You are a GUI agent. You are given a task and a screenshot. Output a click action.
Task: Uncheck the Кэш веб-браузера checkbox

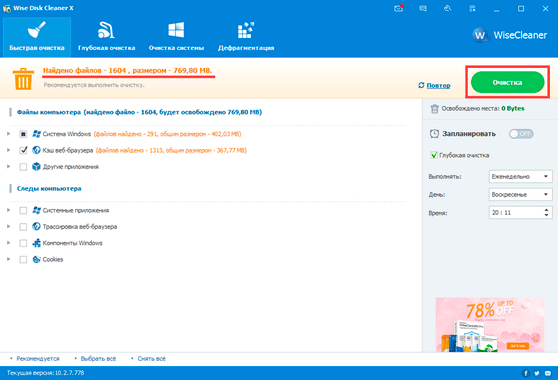click(x=23, y=151)
